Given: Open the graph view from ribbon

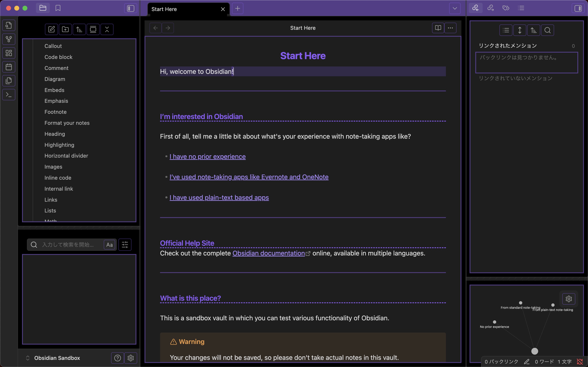Looking at the screenshot, I should pyautogui.click(x=9, y=39).
